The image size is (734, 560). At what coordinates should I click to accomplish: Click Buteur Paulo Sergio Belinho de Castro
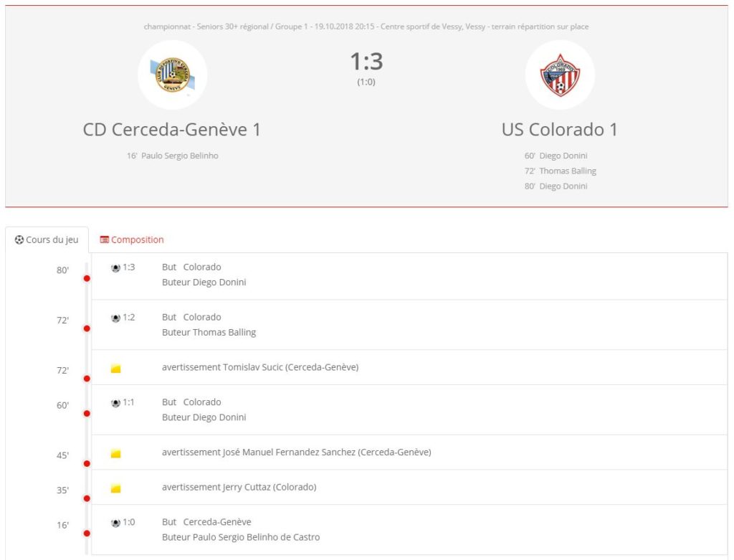click(241, 537)
